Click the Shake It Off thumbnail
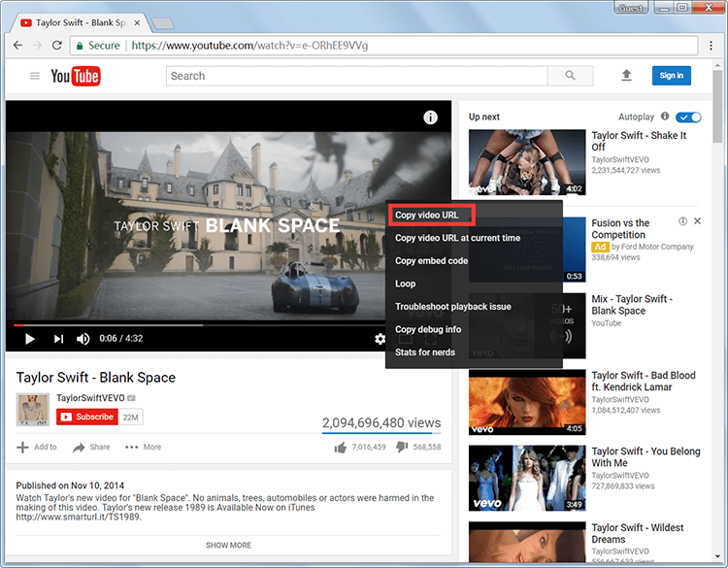728x568 pixels. pyautogui.click(x=527, y=162)
